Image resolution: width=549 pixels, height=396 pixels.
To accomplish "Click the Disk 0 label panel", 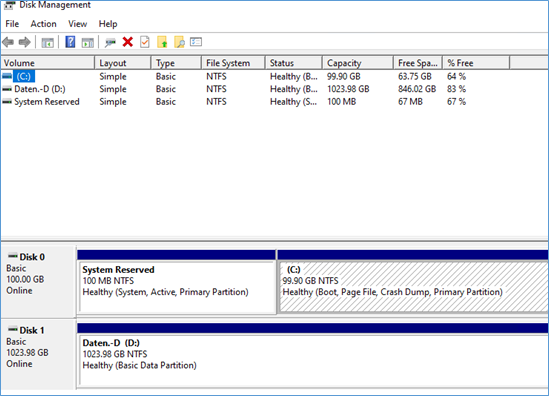I will (39, 282).
